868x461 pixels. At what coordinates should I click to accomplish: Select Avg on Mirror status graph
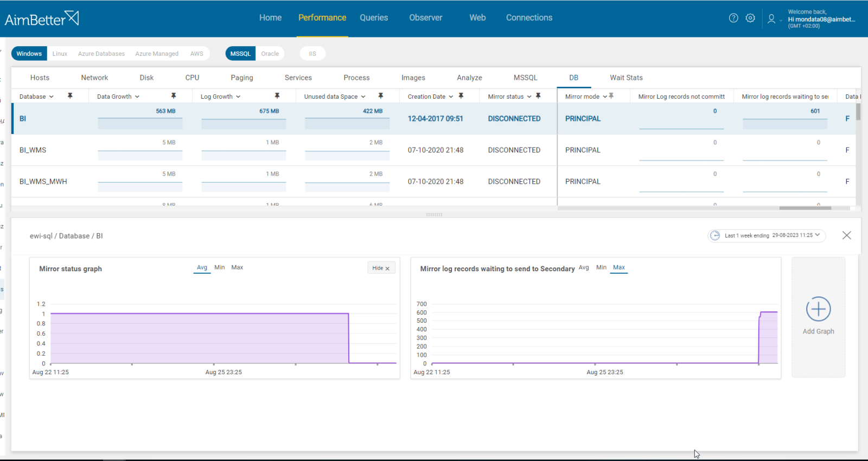tap(202, 267)
